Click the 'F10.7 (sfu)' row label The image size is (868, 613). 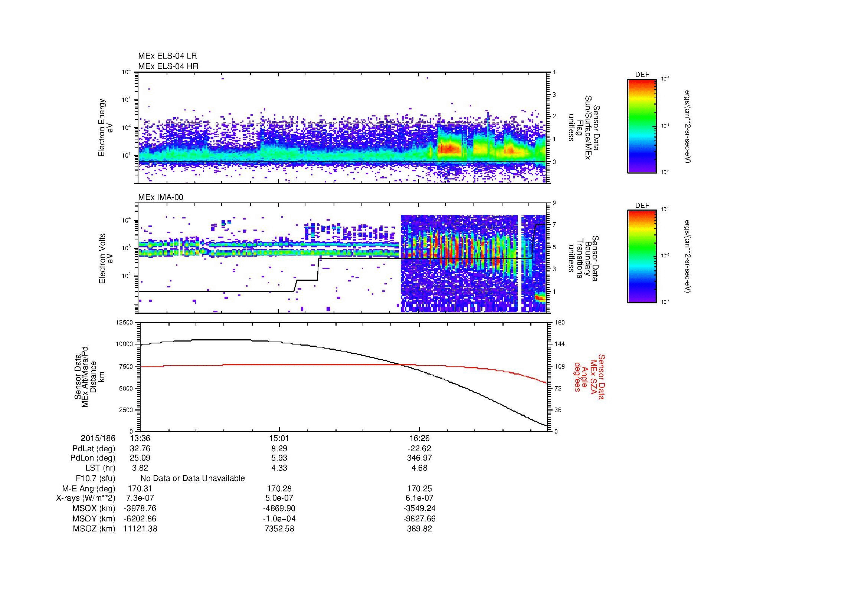(x=95, y=478)
